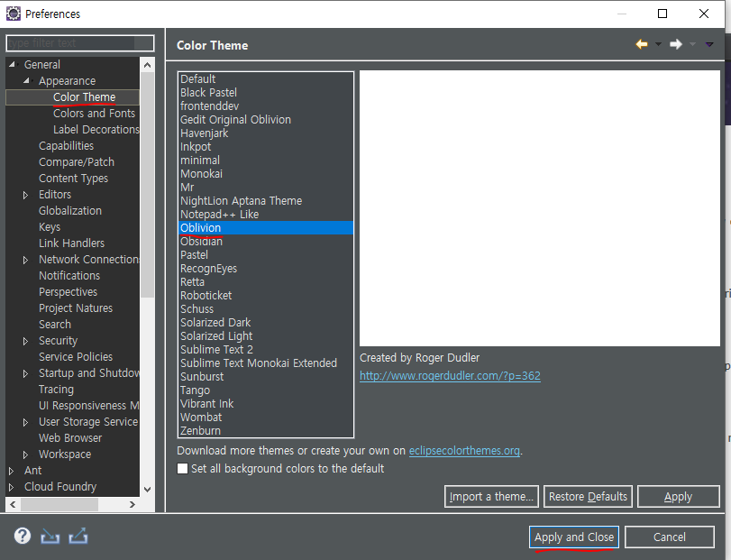Open the back history dropdown arrow
The width and height of the screenshot is (731, 560).
click(x=658, y=44)
